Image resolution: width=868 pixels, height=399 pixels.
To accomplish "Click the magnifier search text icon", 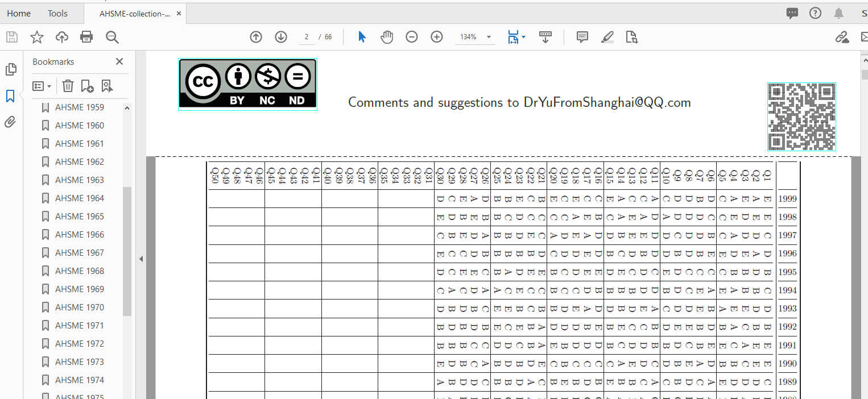I will click(112, 38).
